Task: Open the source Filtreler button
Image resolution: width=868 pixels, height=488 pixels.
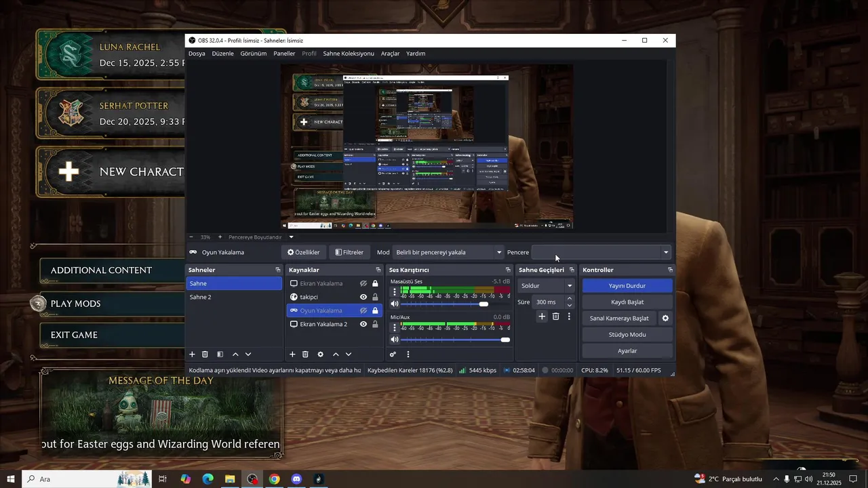Action: tap(349, 252)
